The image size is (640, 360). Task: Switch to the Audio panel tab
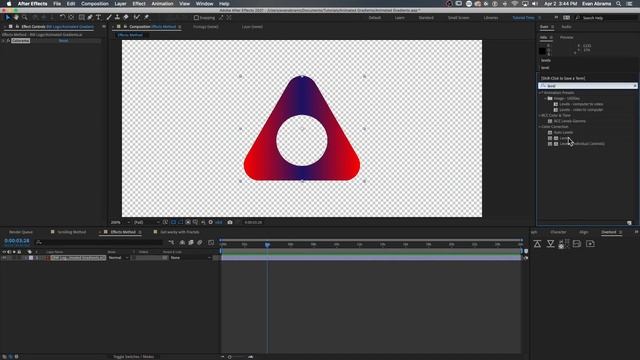point(567,27)
